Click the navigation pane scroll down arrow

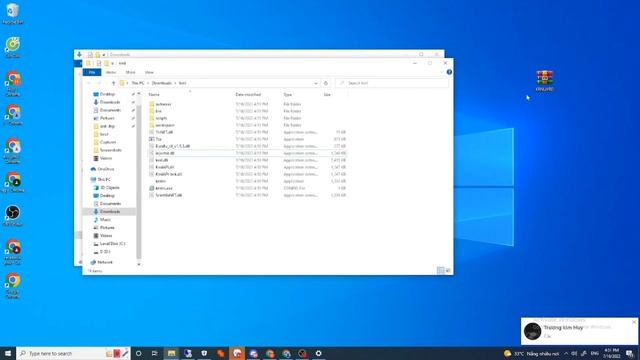pyautogui.click(x=139, y=264)
